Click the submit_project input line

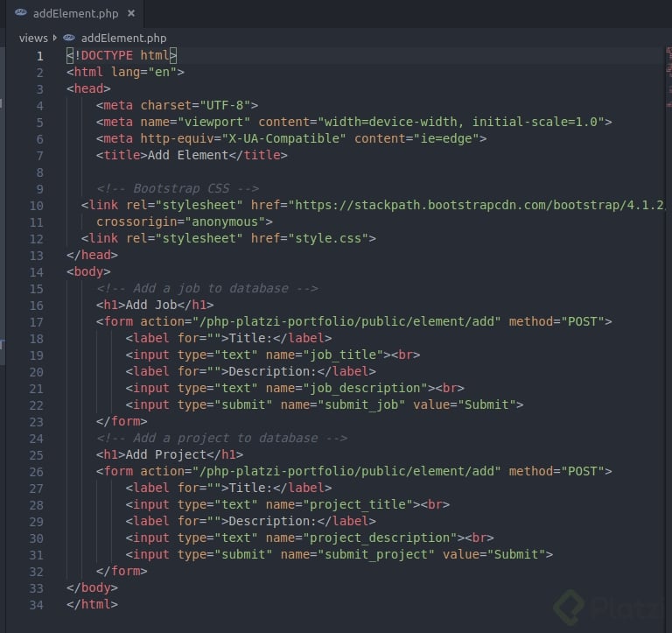tap(339, 554)
